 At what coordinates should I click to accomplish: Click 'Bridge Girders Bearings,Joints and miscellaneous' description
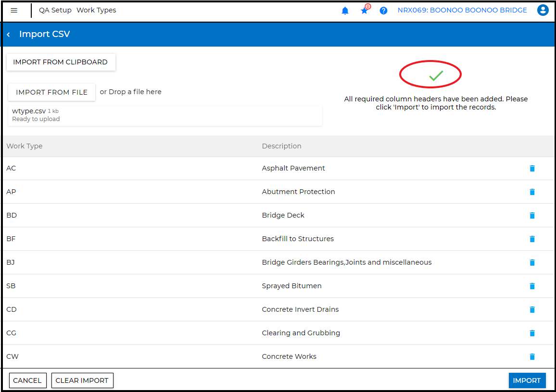coord(347,262)
